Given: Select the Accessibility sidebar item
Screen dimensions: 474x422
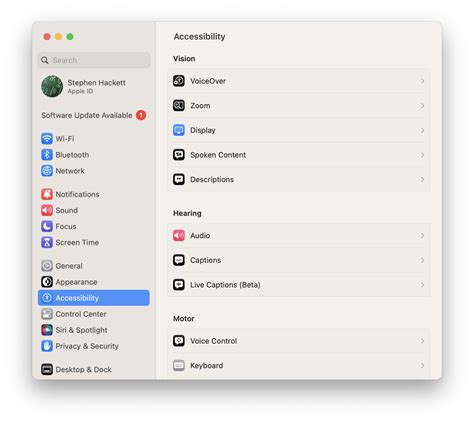Looking at the screenshot, I should point(94,298).
